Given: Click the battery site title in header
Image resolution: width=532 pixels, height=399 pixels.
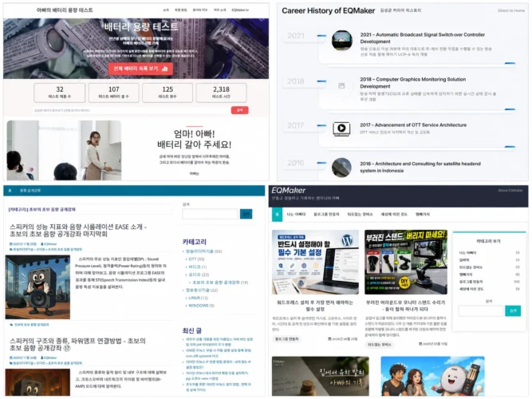Looking at the screenshot, I should point(65,10).
